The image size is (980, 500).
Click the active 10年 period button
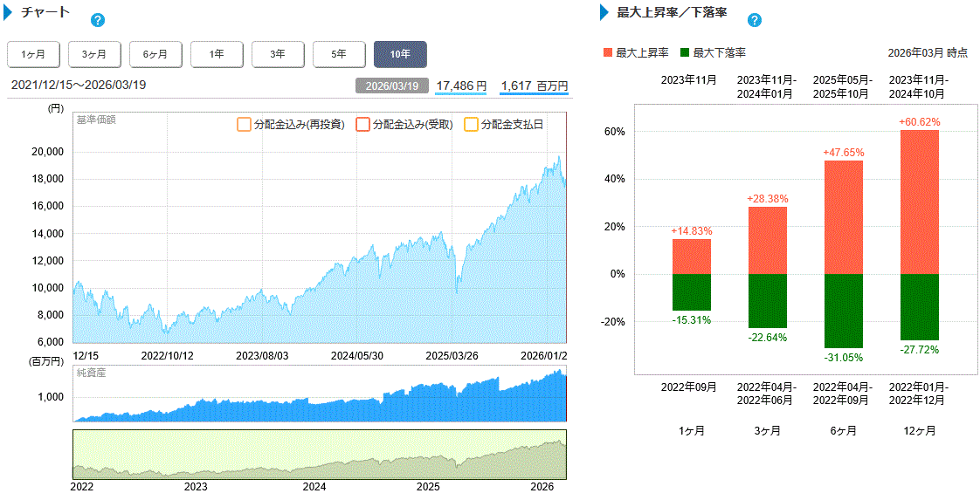click(x=400, y=54)
